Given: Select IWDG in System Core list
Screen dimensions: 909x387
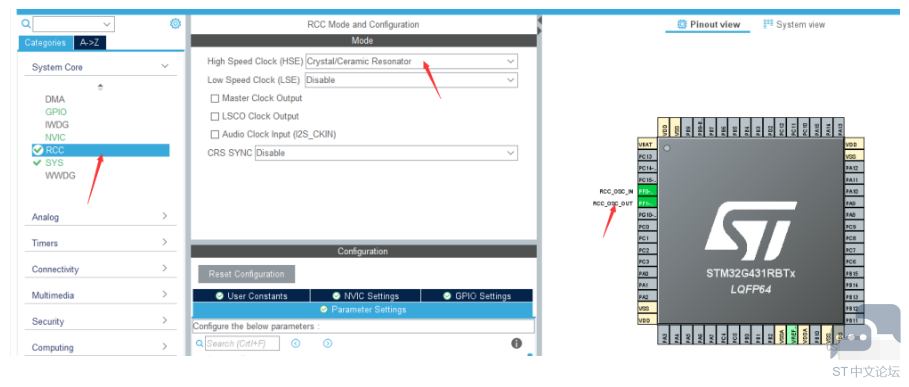Looking at the screenshot, I should click(x=56, y=125).
